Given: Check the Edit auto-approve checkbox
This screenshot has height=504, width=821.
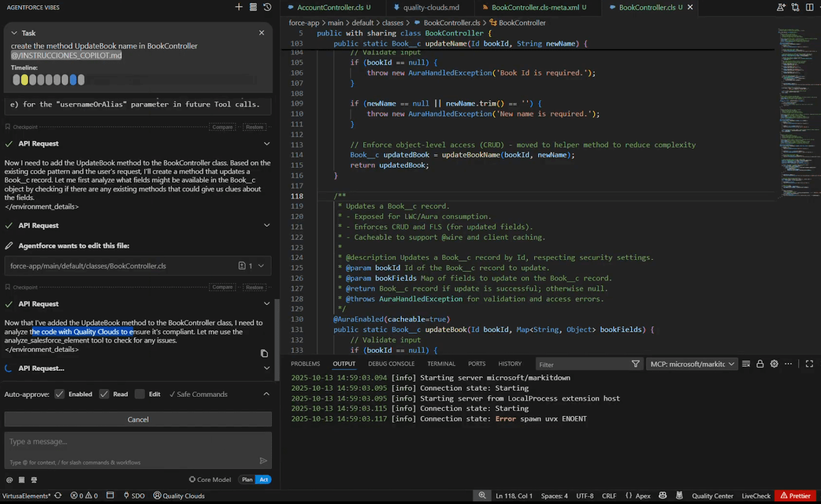Looking at the screenshot, I should [140, 394].
